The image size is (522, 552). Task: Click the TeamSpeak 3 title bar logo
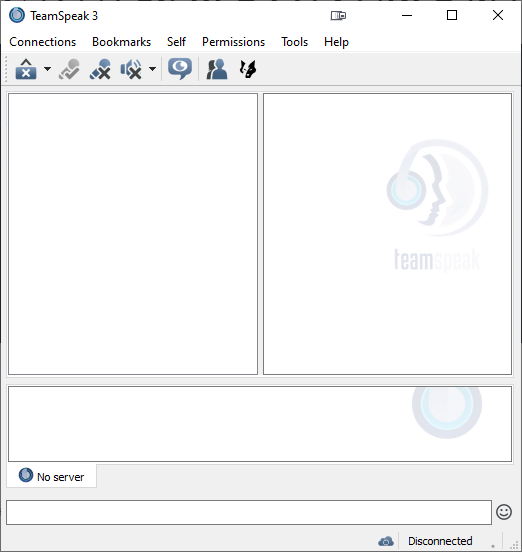[17, 15]
